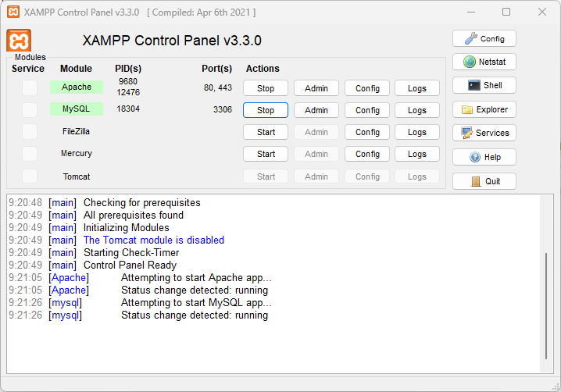Open Explorer with the folder icon
The width and height of the screenshot is (561, 392).
pyautogui.click(x=484, y=109)
